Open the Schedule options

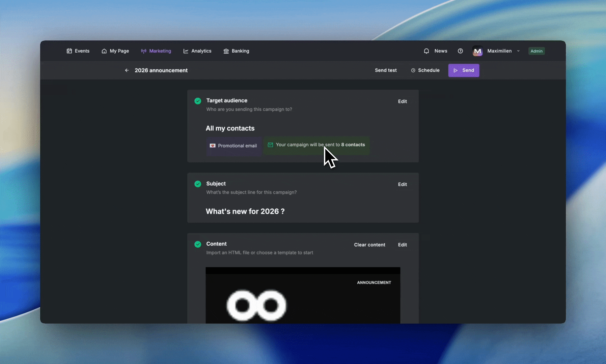coord(425,70)
